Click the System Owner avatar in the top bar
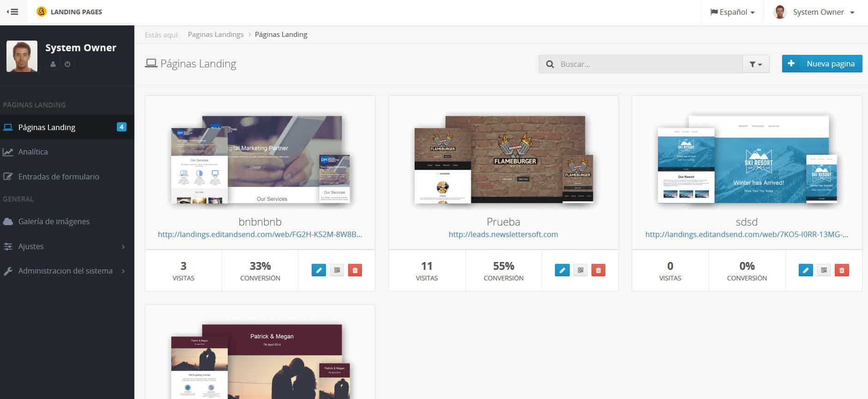The height and width of the screenshot is (399, 868). [x=780, y=12]
